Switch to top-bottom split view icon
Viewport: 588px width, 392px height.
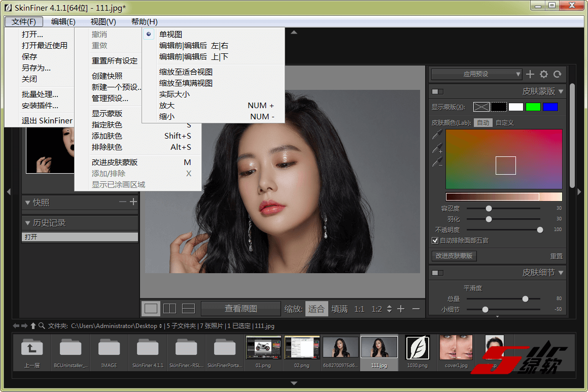pos(188,309)
